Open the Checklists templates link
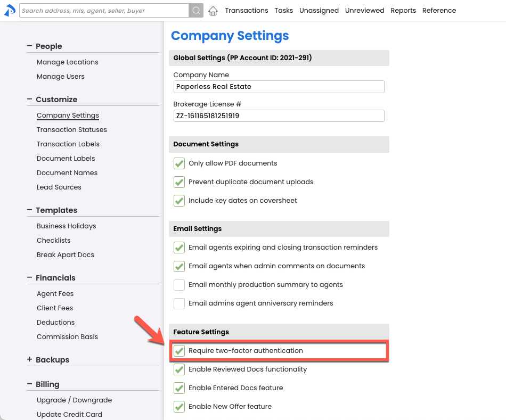This screenshot has height=420, width=506. click(54, 241)
